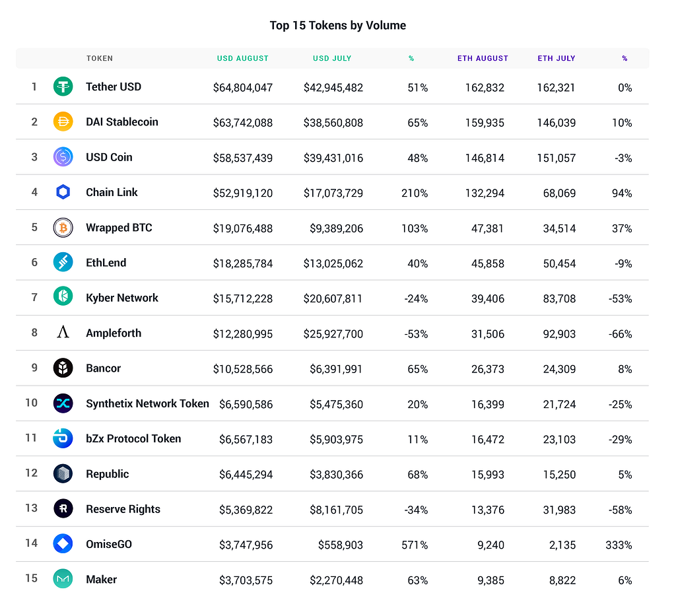The width and height of the screenshot is (676, 616).
Task: Open the Ampleforth token name
Action: coord(114,333)
